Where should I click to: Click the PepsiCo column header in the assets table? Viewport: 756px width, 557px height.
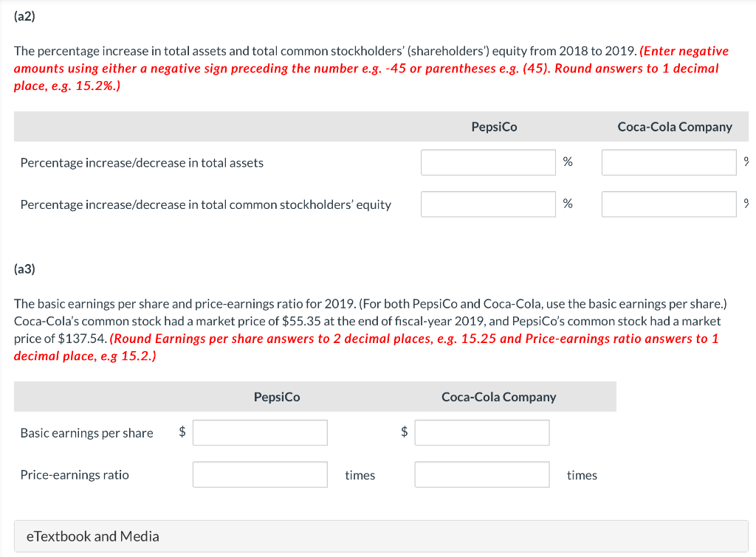click(x=493, y=126)
